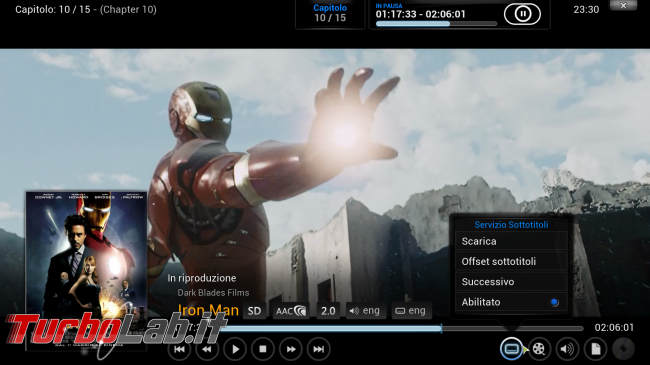Open the subtitles settings icon
Viewport: 650px width, 365px height.
512,349
